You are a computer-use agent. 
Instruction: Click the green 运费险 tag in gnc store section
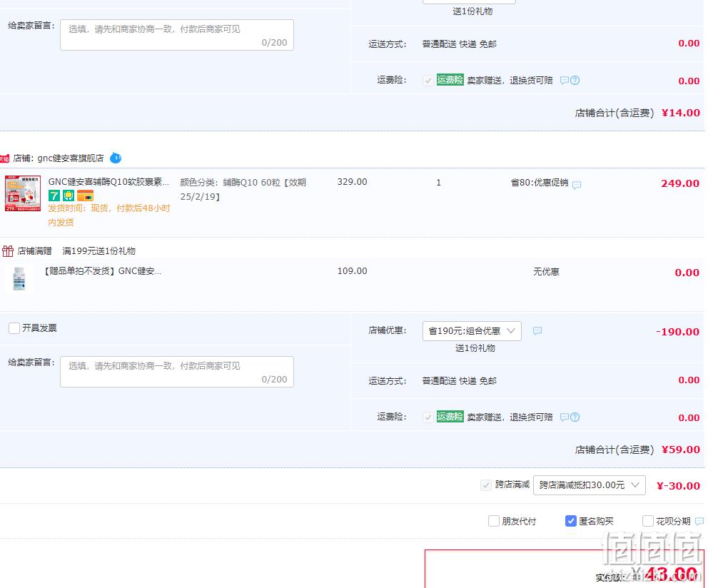click(x=450, y=417)
